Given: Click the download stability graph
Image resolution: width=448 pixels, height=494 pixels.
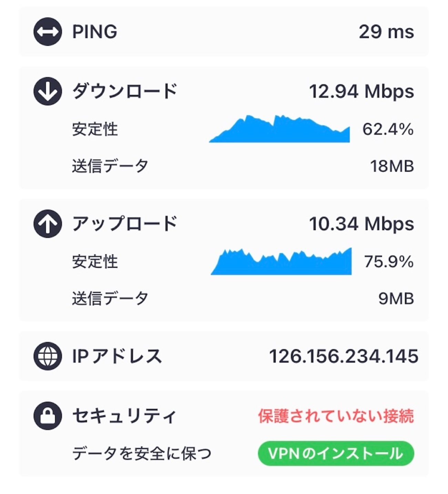Looking at the screenshot, I should (279, 129).
